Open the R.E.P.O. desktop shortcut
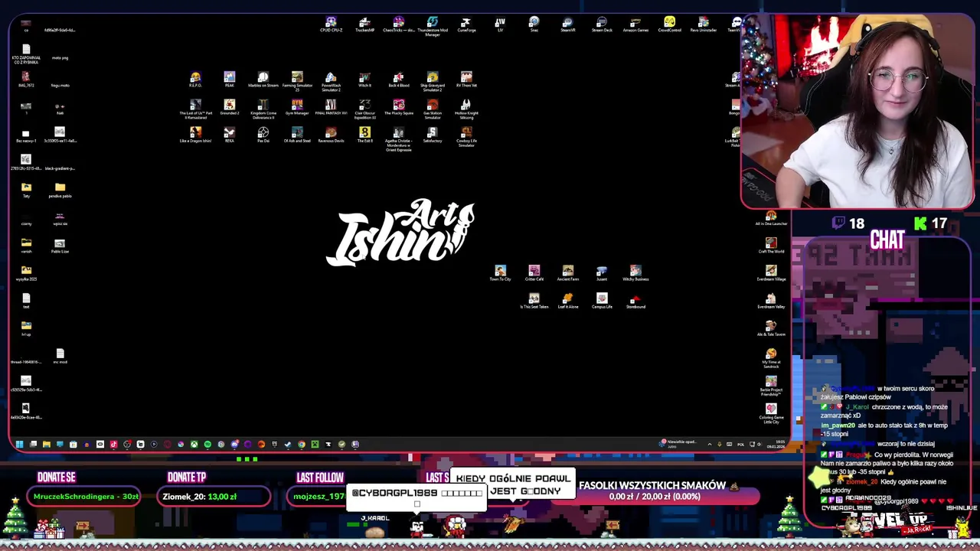The image size is (980, 551). pyautogui.click(x=195, y=80)
